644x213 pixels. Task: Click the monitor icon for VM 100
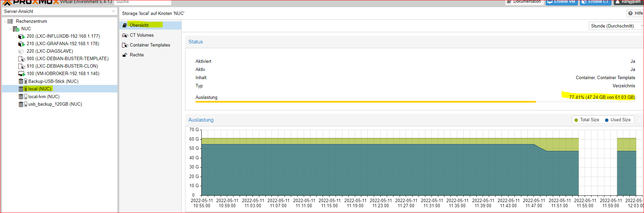[21, 73]
